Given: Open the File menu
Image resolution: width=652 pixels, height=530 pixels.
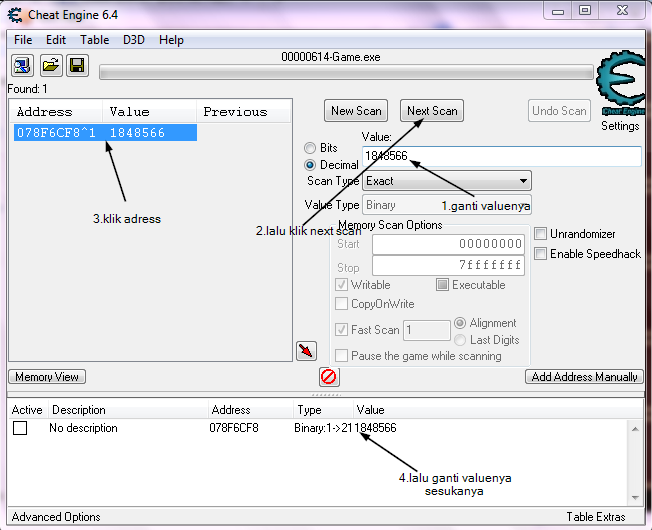Looking at the screenshot, I should (x=23, y=40).
